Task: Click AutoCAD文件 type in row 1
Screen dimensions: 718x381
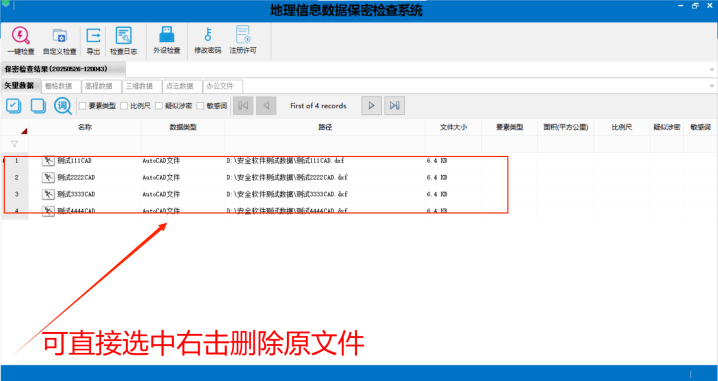Action: click(161, 161)
